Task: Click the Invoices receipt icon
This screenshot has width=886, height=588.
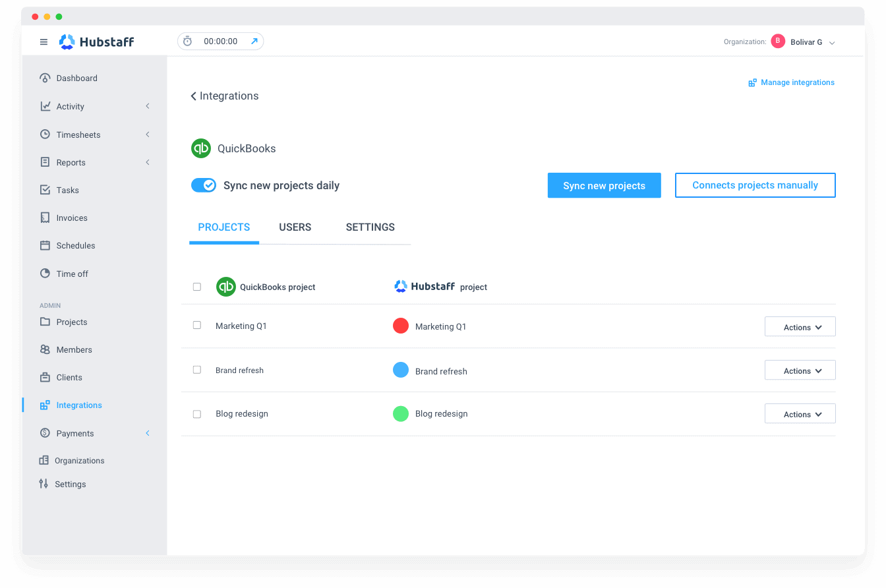Action: point(45,218)
